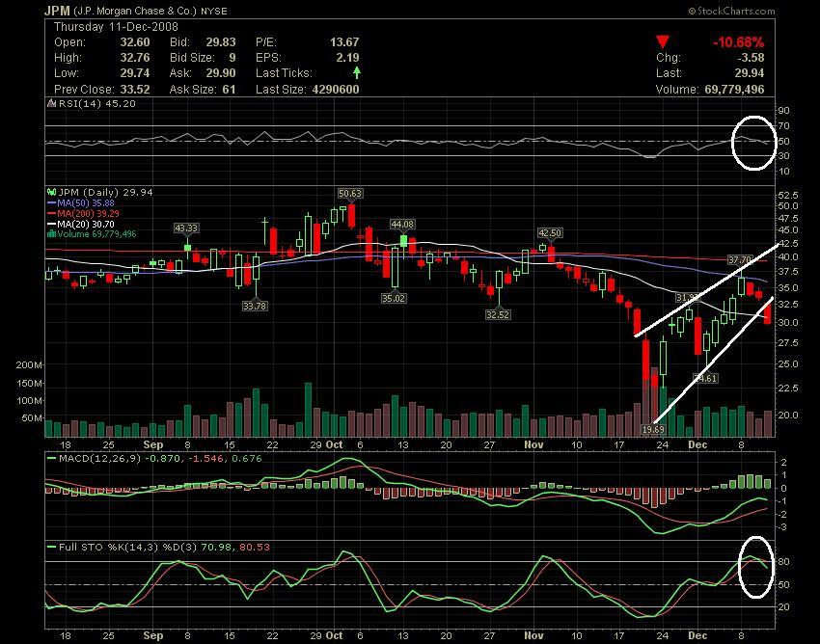Click the Last Size value 4290600
The image size is (820, 644).
(336, 90)
